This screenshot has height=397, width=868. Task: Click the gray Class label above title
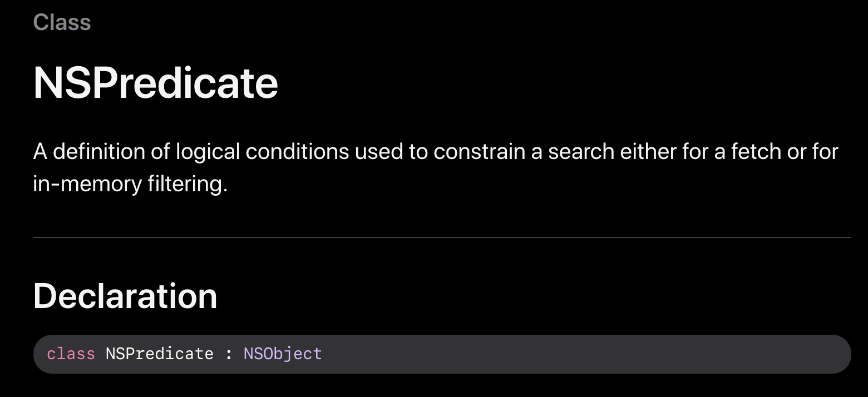(x=62, y=22)
